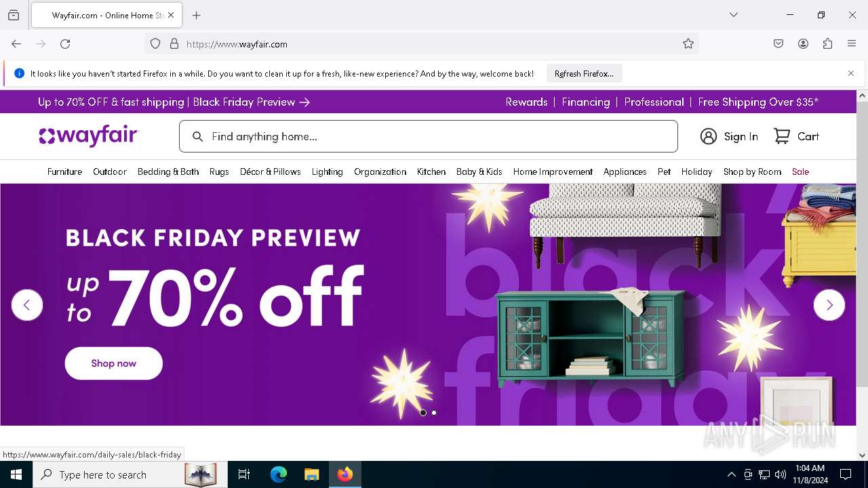Open the Rewards link
The height and width of the screenshot is (488, 868).
tap(527, 102)
